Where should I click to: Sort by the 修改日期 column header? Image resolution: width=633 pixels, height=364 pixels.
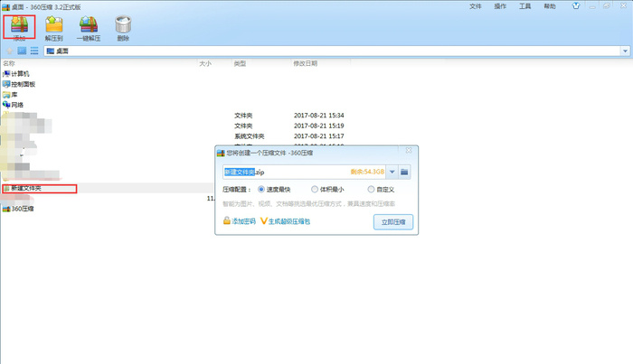(306, 63)
